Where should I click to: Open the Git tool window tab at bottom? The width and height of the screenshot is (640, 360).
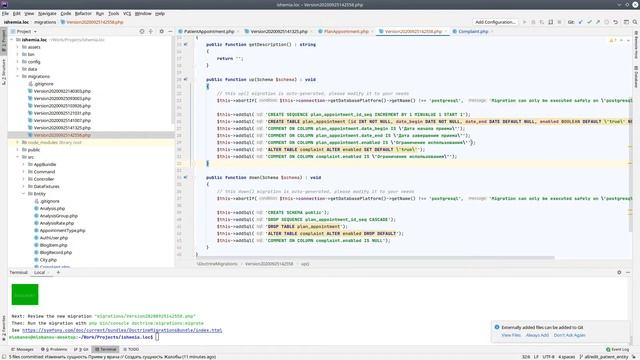81,349
